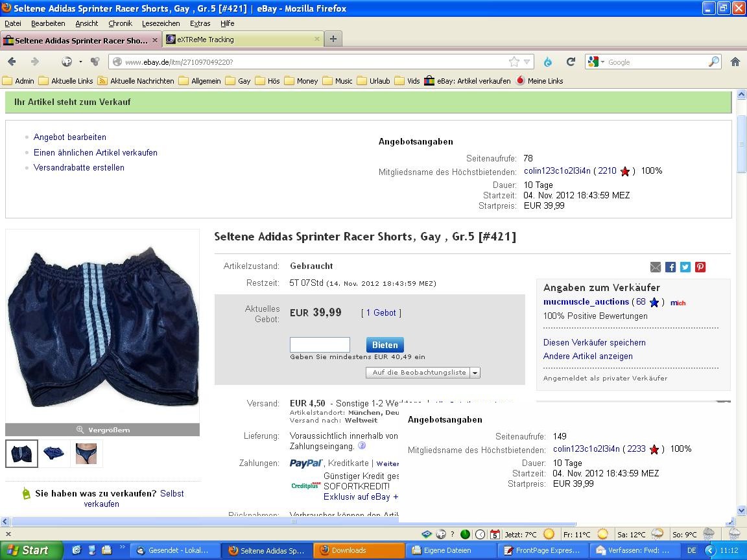The height and width of the screenshot is (560, 747).
Task: Pin the listing on Pinterest
Action: [x=700, y=267]
